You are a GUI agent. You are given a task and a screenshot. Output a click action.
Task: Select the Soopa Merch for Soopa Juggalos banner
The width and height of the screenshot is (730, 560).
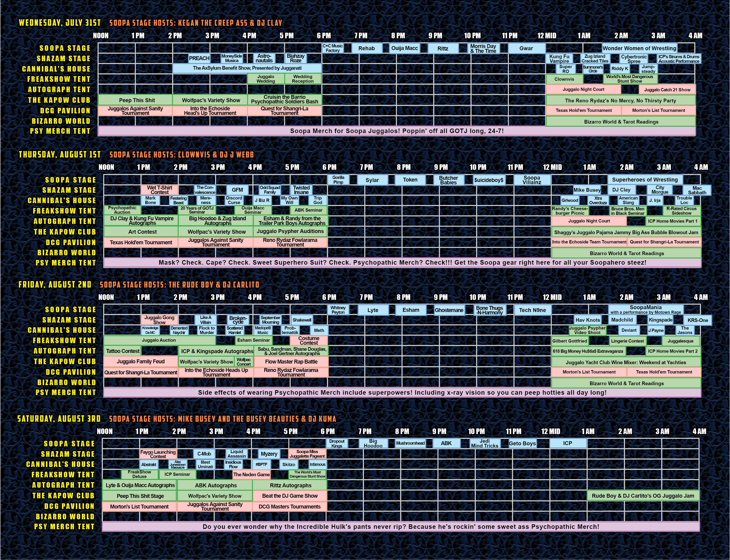click(x=397, y=131)
